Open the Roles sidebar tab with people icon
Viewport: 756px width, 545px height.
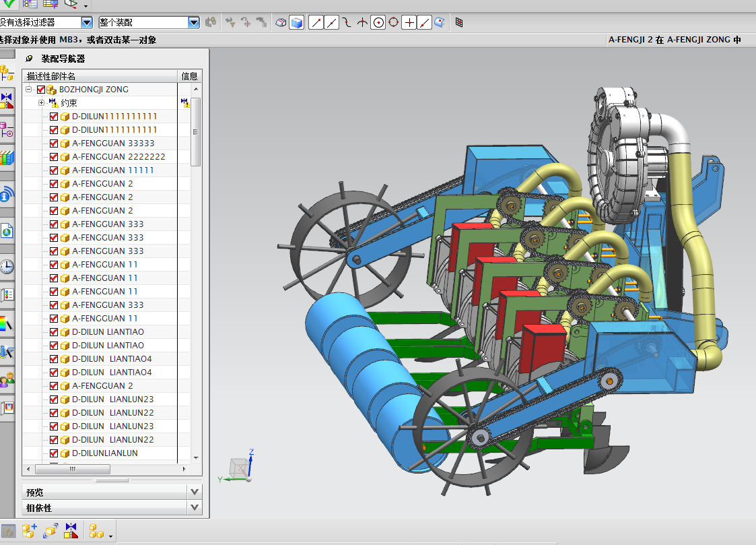6,380
